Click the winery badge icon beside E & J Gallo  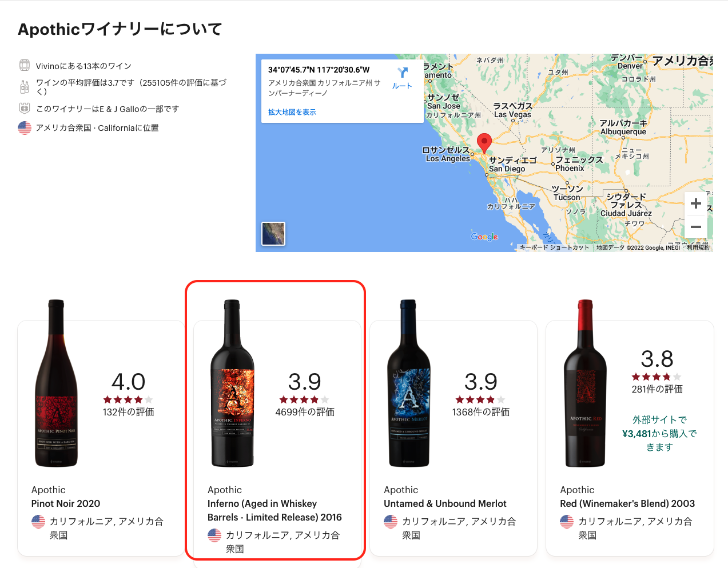pos(25,108)
